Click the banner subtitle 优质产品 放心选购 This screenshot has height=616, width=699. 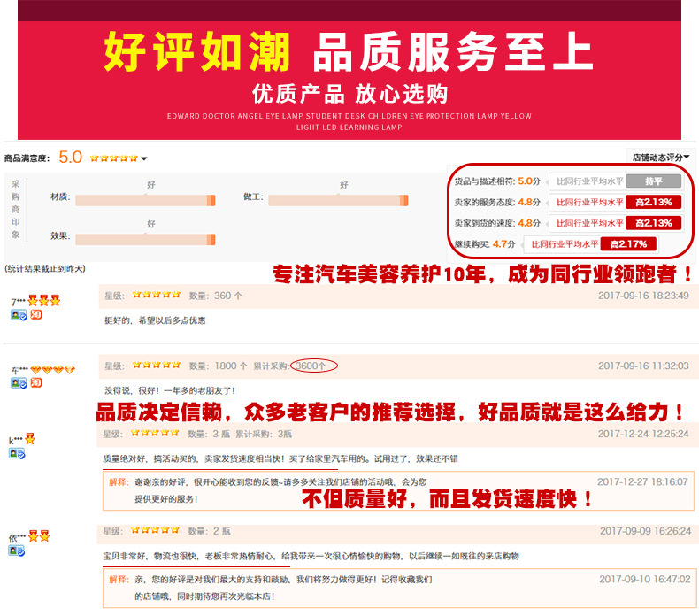click(350, 94)
